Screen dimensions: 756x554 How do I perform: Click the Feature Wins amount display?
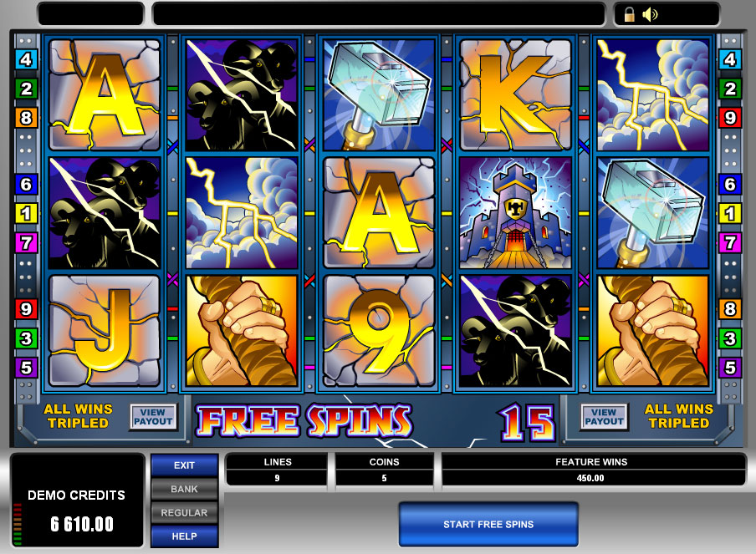point(591,478)
